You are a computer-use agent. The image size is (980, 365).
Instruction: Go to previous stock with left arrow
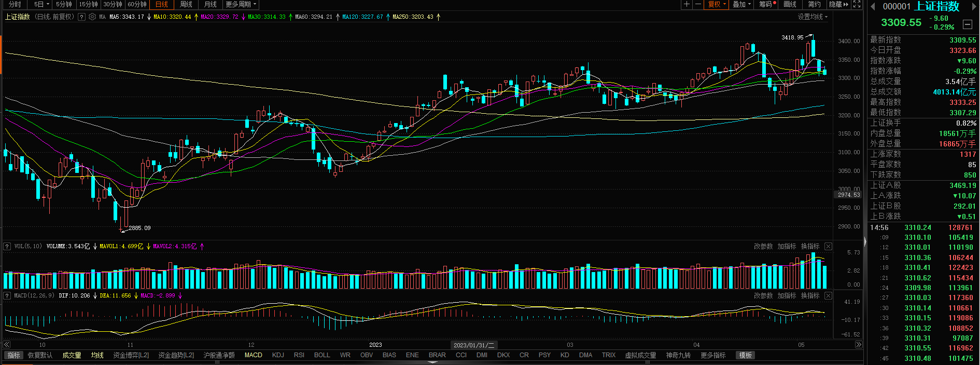point(873,6)
